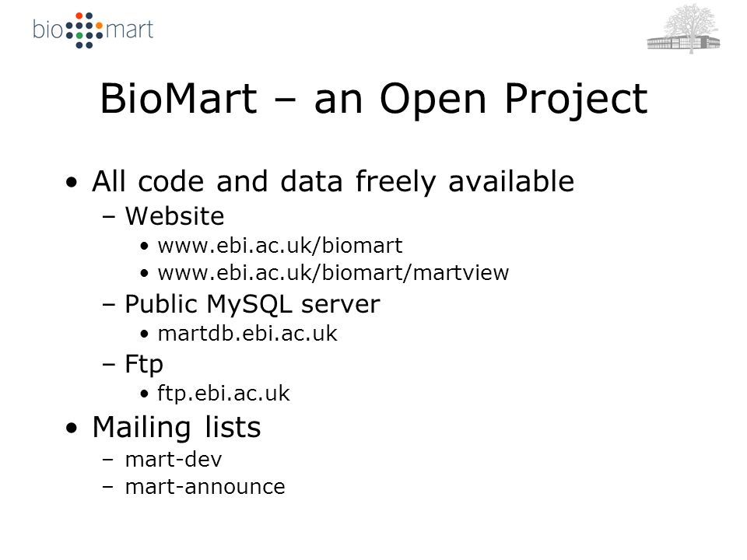
Task: Select the mart-announce mailing list entry
Action: tap(205, 487)
